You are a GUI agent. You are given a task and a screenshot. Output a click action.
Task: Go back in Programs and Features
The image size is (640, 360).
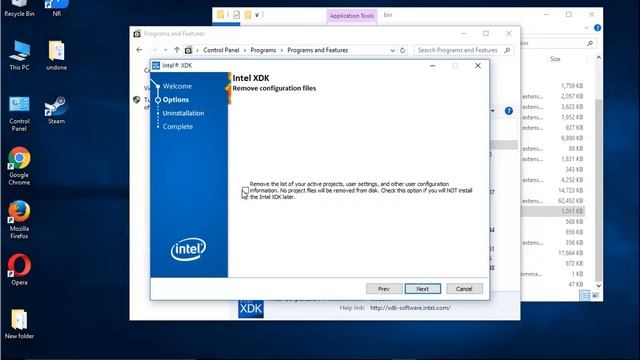point(139,50)
